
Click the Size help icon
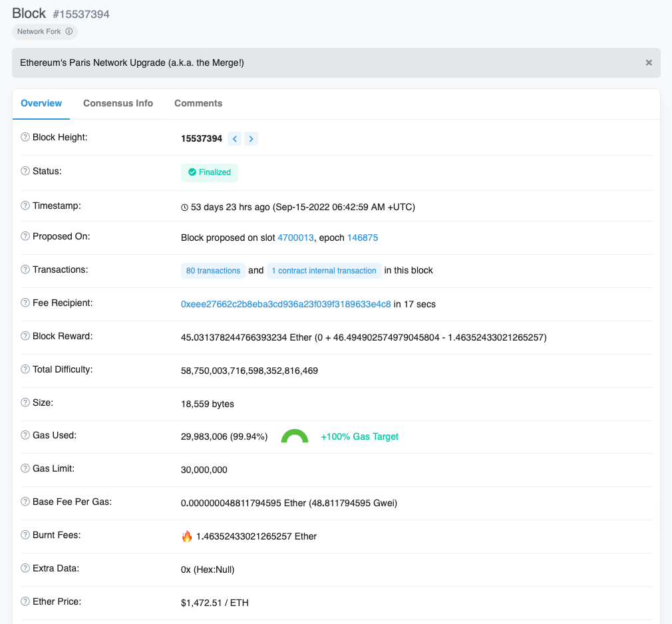tap(25, 402)
